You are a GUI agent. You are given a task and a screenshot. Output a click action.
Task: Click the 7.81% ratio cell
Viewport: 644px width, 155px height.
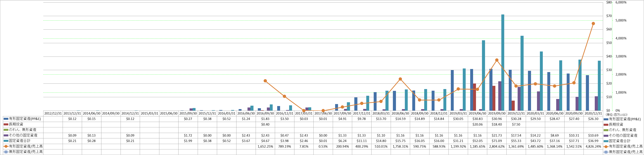tap(304, 146)
